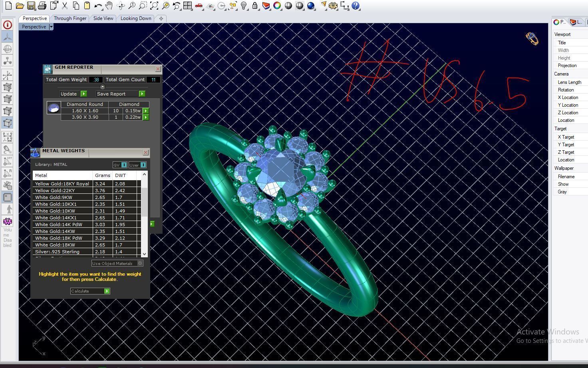Click the green arrow beside Save Report
Image resolution: width=588 pixels, height=368 pixels.
pos(142,93)
